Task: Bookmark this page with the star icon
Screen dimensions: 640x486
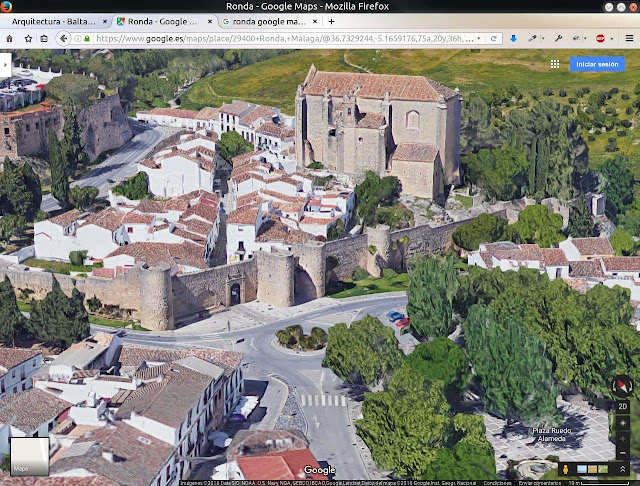Action: [x=28, y=38]
